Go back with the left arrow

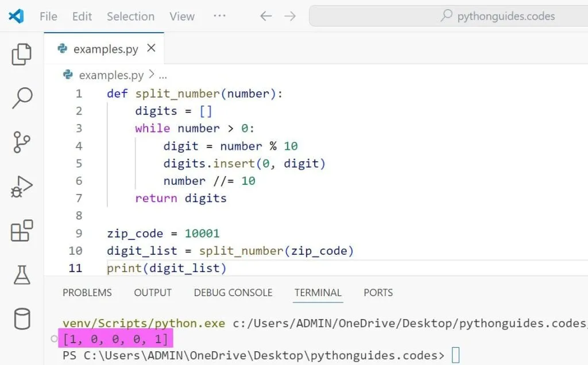[266, 16]
